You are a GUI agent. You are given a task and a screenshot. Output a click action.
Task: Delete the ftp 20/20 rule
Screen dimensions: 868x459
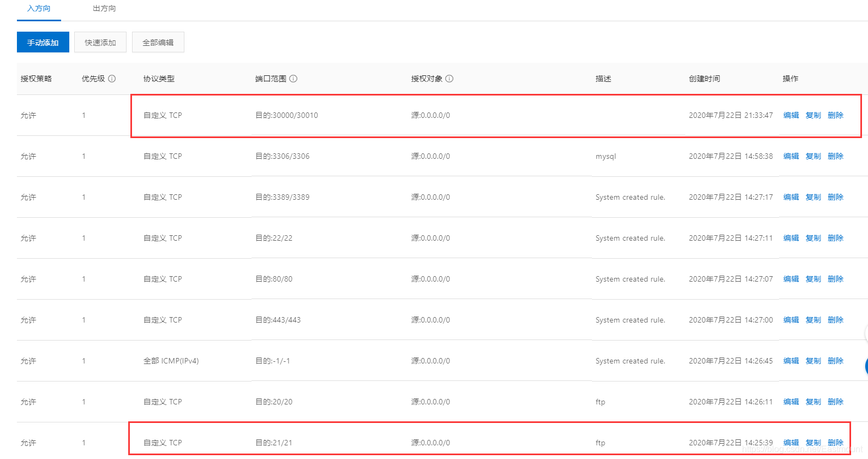836,402
